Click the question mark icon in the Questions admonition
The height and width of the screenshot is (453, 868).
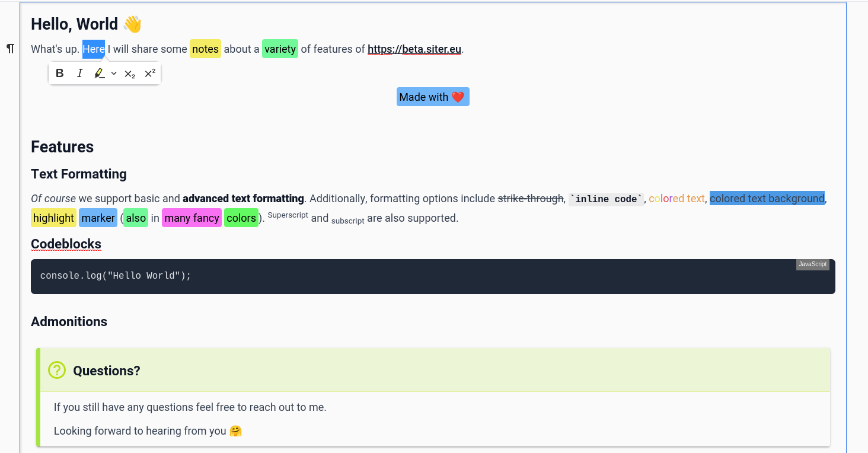coord(57,370)
